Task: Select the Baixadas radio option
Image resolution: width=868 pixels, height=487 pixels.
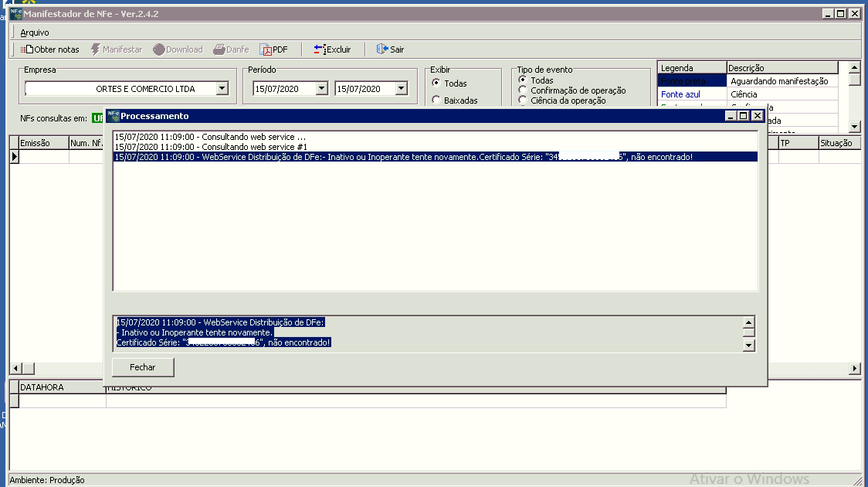Action: 436,100
